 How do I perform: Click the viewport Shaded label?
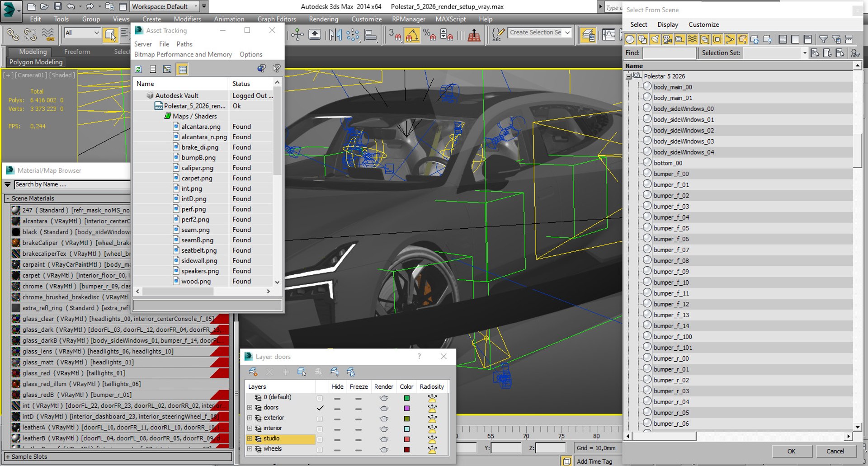tap(62, 75)
